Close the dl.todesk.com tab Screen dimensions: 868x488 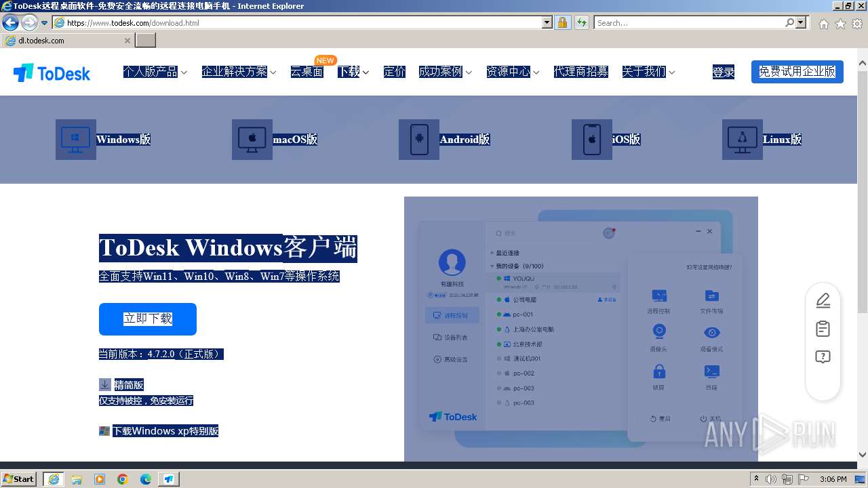point(127,41)
